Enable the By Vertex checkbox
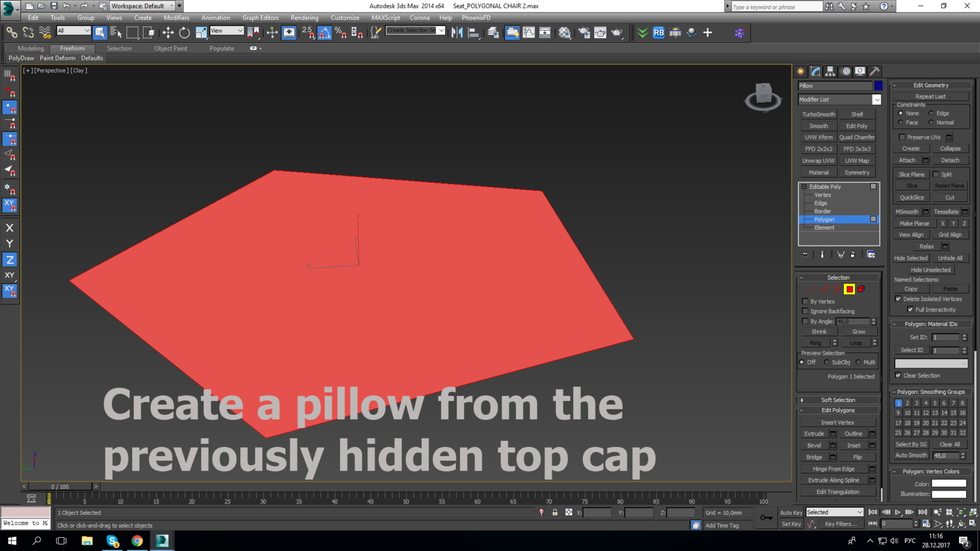This screenshot has height=551, width=980. coord(805,302)
